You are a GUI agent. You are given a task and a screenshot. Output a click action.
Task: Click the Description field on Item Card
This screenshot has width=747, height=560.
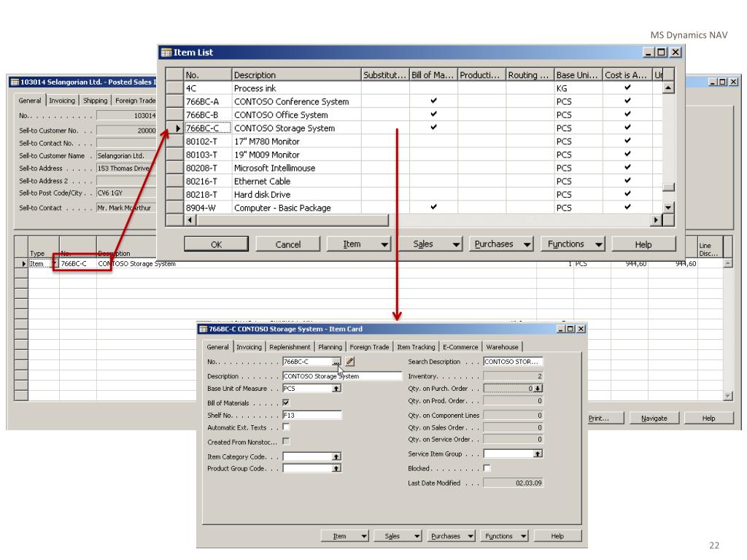342,376
